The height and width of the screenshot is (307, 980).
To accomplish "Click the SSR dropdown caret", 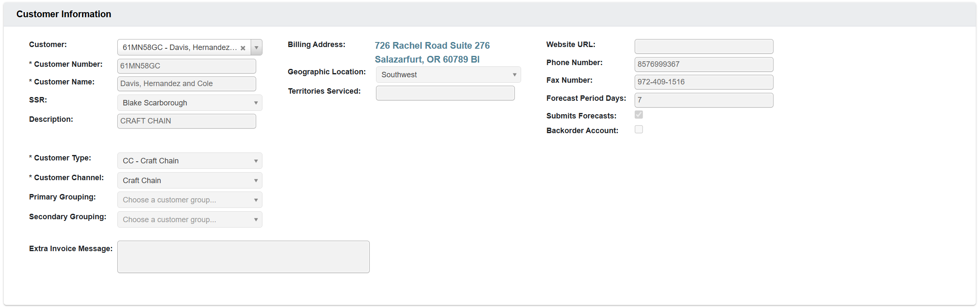I will 256,102.
